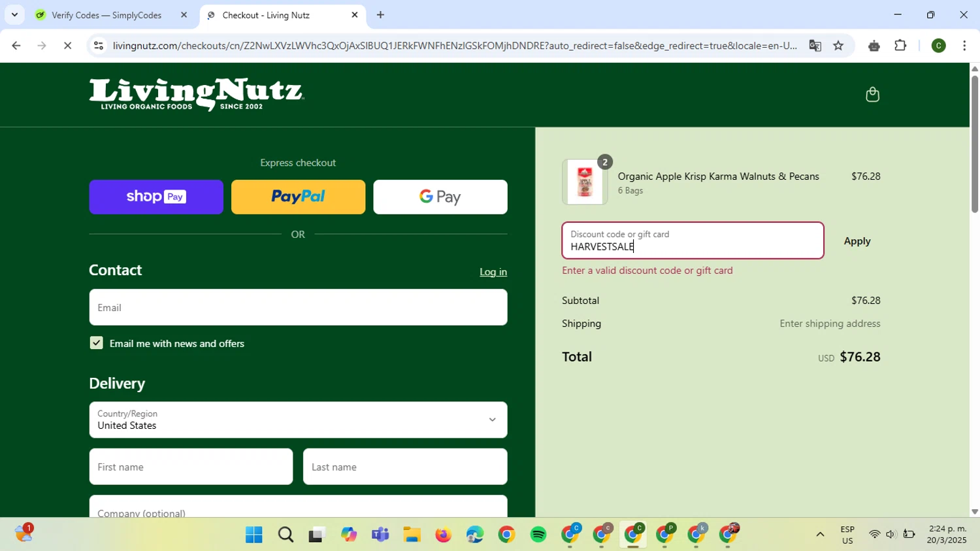Open the weather widget on taskbar
The width and height of the screenshot is (980, 551).
coord(24,533)
